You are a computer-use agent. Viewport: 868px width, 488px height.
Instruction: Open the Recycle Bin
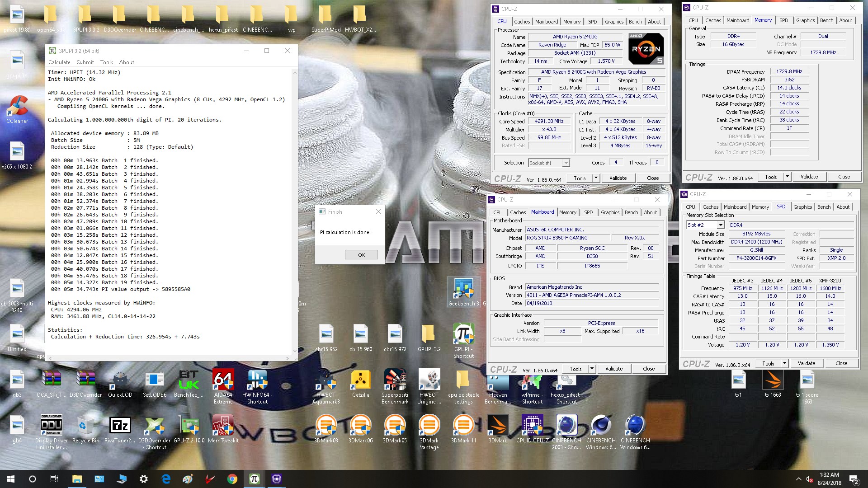coord(85,428)
